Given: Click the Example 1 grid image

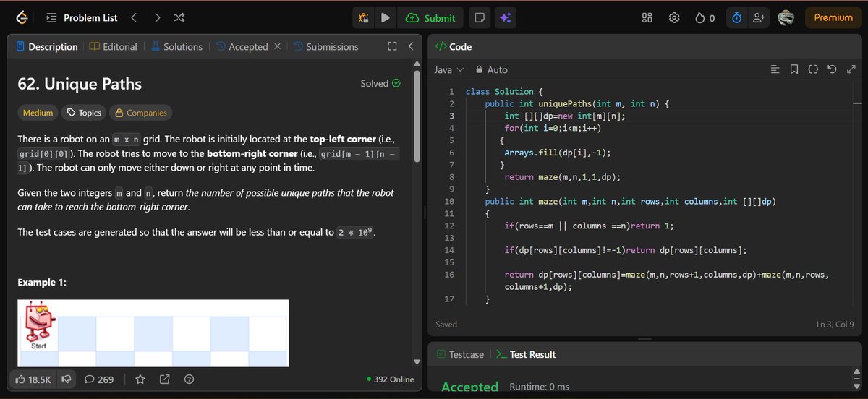Looking at the screenshot, I should tap(153, 332).
